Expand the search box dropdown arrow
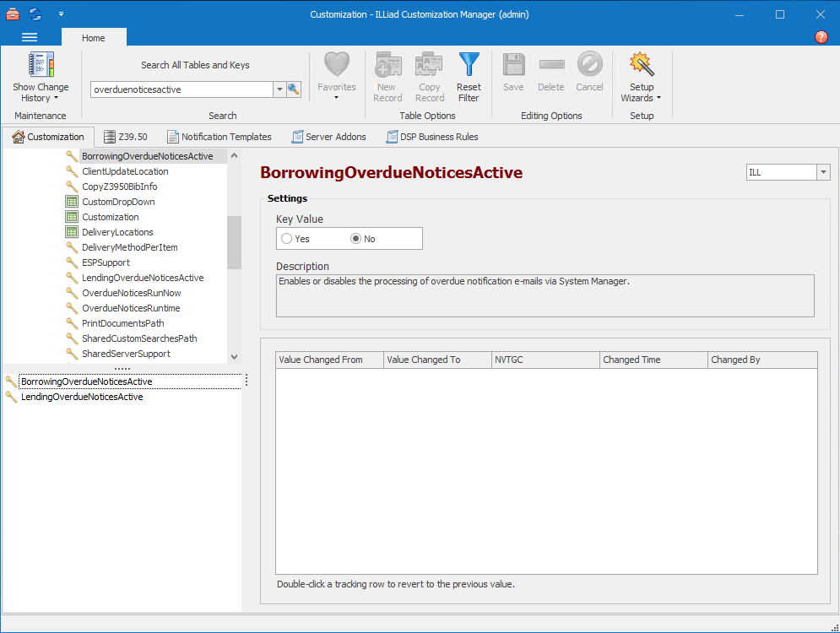Image resolution: width=840 pixels, height=633 pixels. point(279,89)
